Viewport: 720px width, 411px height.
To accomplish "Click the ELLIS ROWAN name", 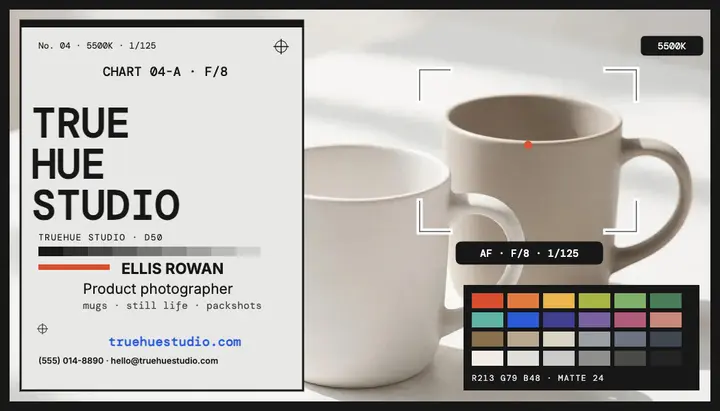I will click(172, 269).
